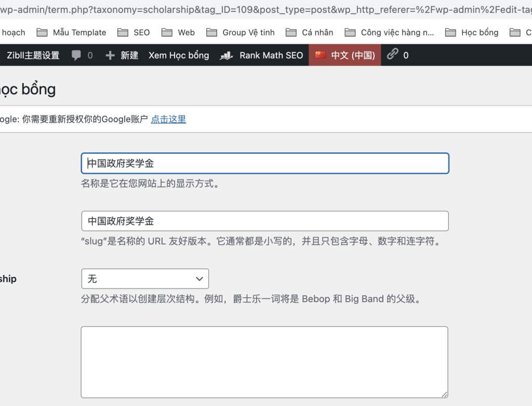Click the plus icon next to 新建

pos(110,55)
